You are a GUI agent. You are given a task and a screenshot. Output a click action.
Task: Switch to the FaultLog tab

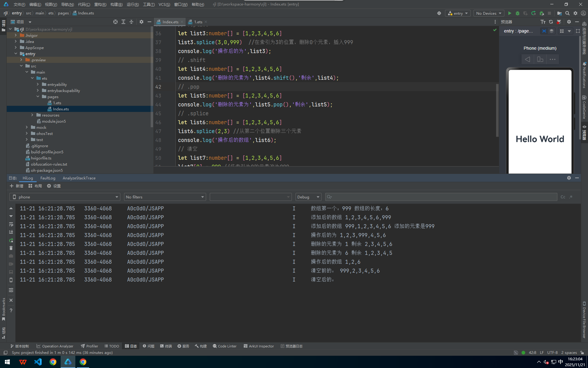(48, 178)
